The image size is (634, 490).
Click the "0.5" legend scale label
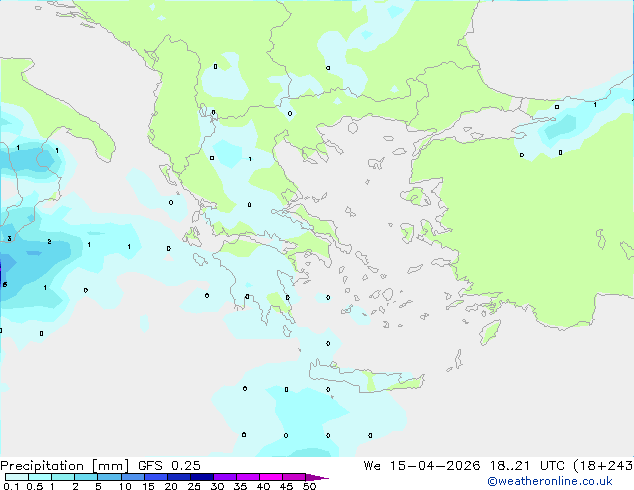coord(34,486)
